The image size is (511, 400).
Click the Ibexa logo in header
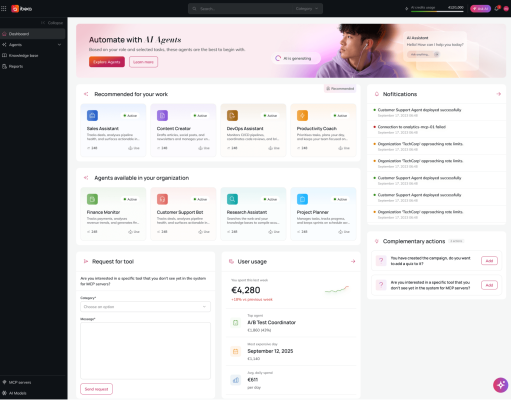[22, 9]
